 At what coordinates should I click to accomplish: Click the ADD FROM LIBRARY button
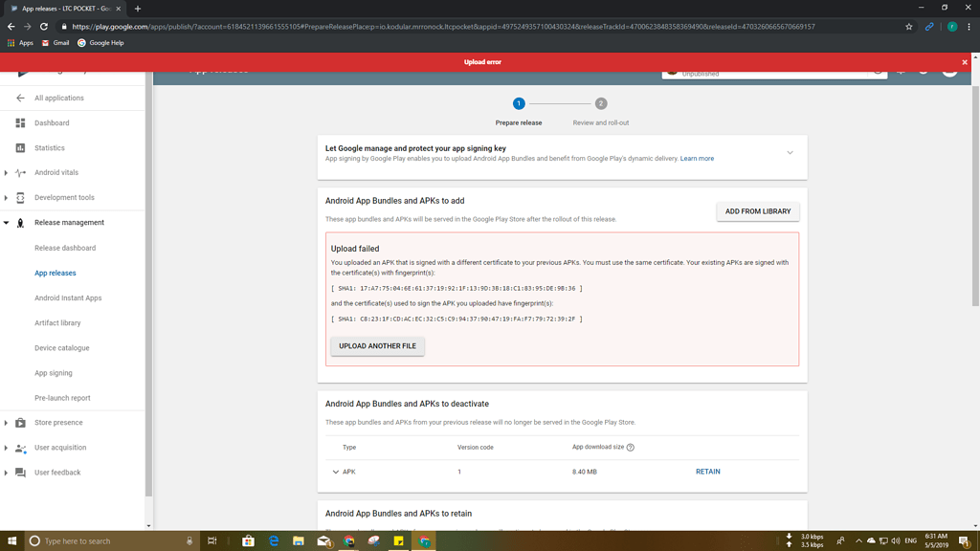point(757,210)
